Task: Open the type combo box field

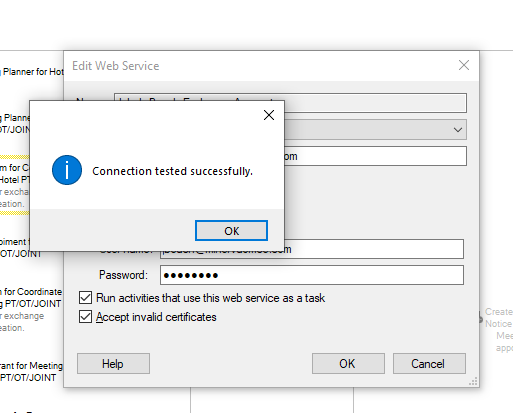Action: click(x=375, y=130)
